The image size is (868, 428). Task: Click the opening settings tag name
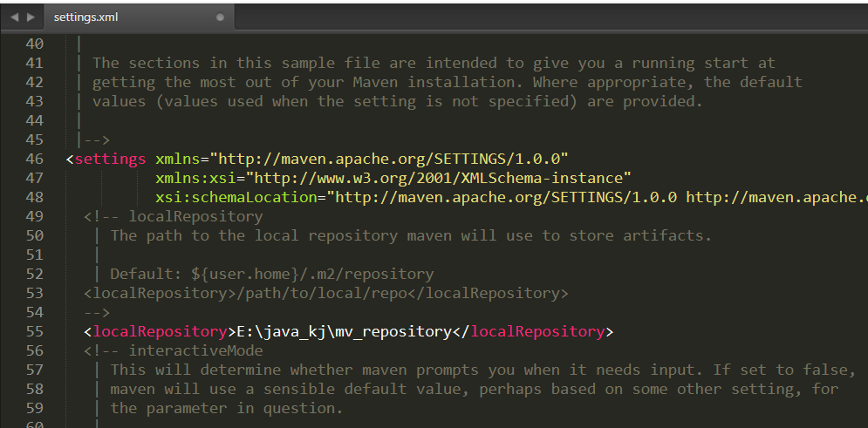[110, 160]
